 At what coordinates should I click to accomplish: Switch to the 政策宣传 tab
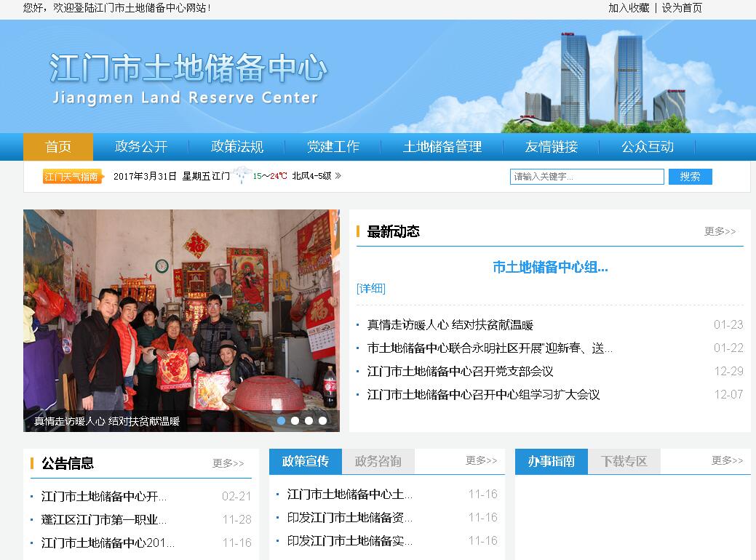[x=305, y=461]
